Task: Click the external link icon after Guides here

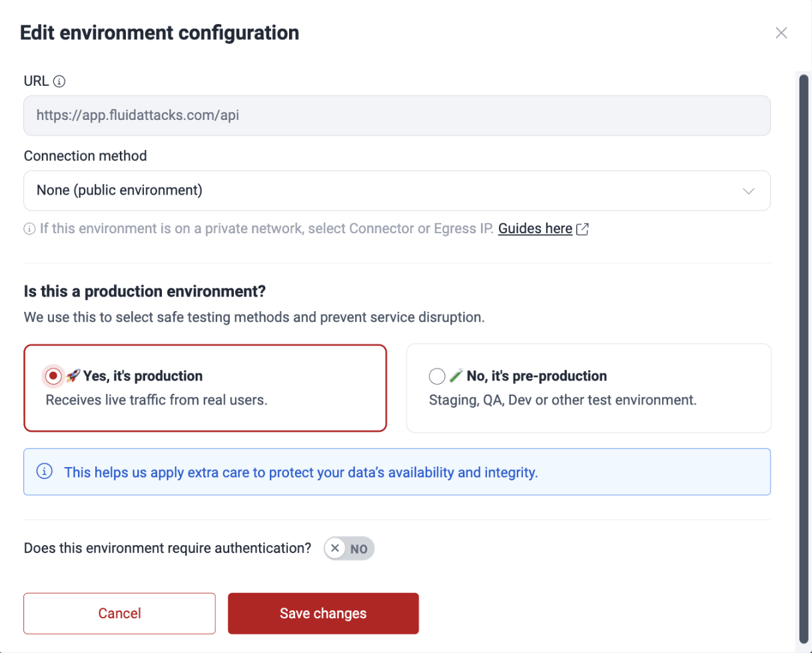Action: [583, 229]
